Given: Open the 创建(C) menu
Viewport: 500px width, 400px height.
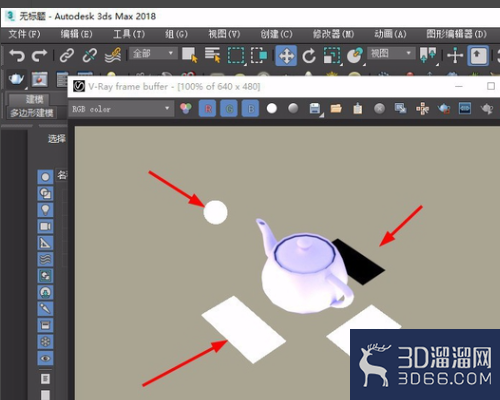Looking at the screenshot, I should pyautogui.click(x=276, y=34).
